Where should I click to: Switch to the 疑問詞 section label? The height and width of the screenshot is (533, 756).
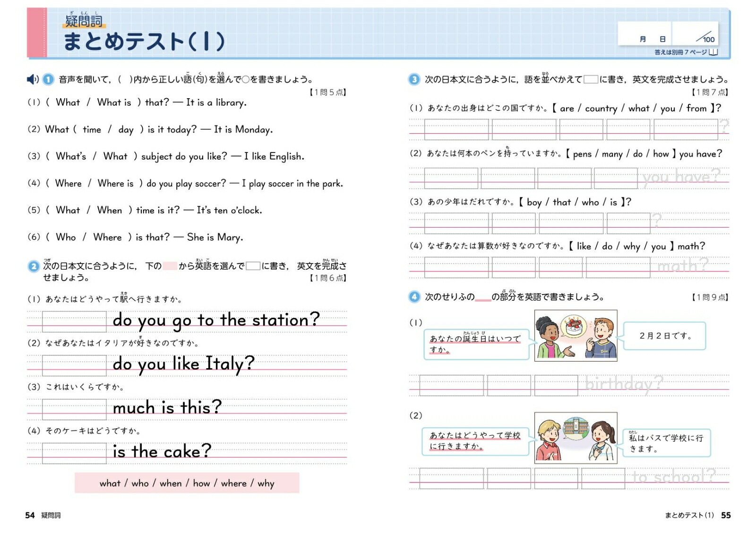click(85, 20)
